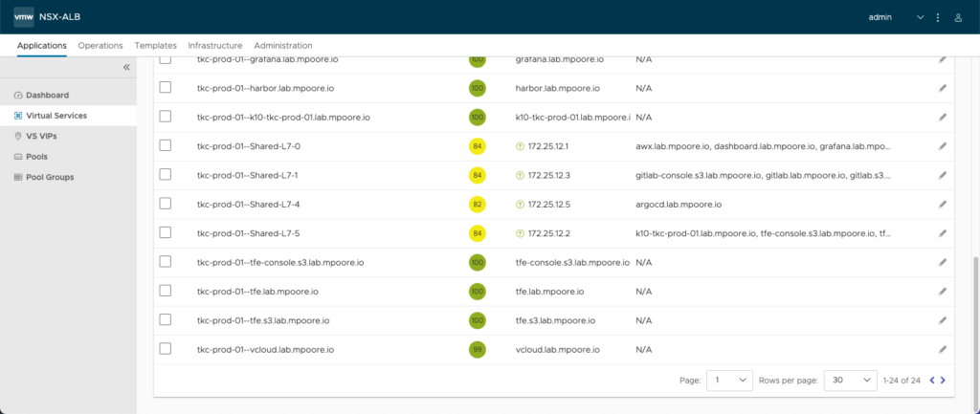The width and height of the screenshot is (980, 414).
Task: Edit tkc-prod-01--harbor.lab.mpoore.io with pencil icon
Action: click(943, 89)
